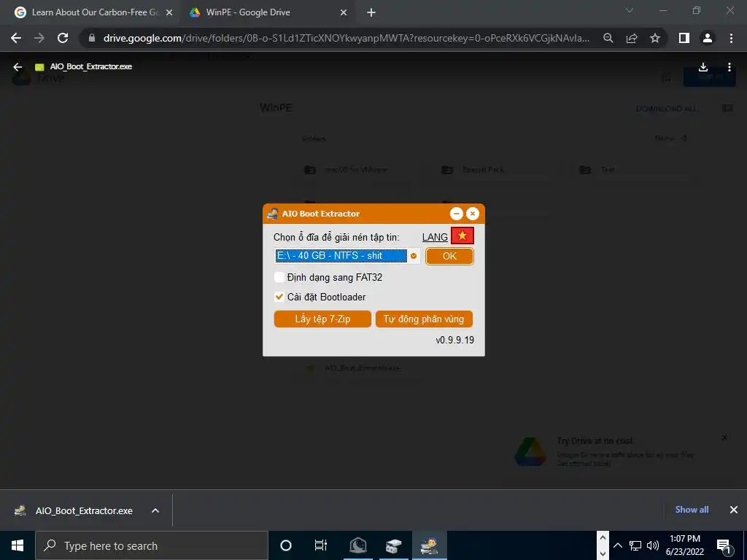This screenshot has height=560, width=747.
Task: Click Show all downloads
Action: [x=692, y=510]
